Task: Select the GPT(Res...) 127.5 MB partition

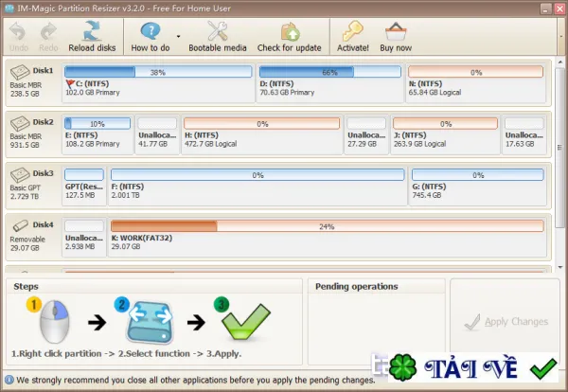Action: click(84, 186)
